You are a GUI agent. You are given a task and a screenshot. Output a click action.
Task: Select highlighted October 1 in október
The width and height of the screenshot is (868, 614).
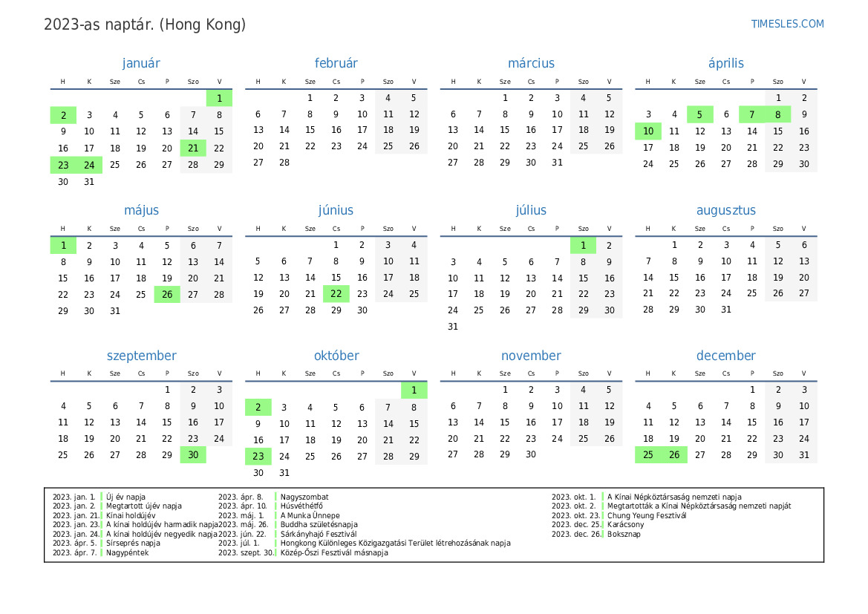click(414, 391)
